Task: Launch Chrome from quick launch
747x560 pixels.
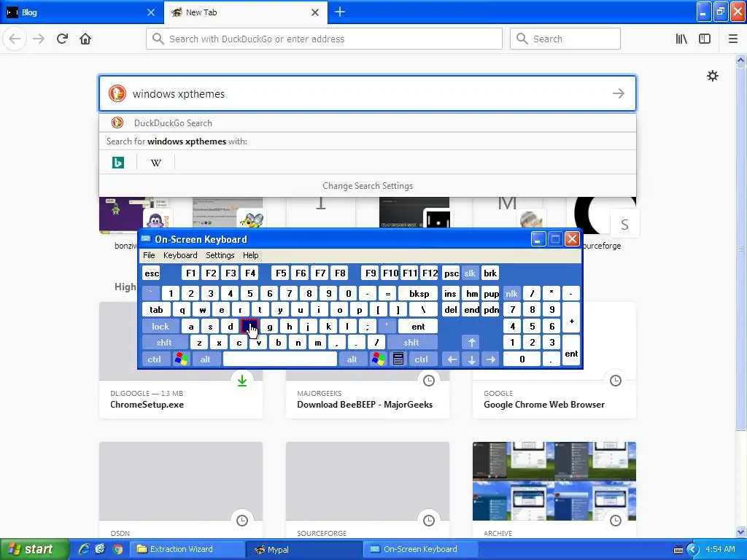Action: click(x=117, y=549)
